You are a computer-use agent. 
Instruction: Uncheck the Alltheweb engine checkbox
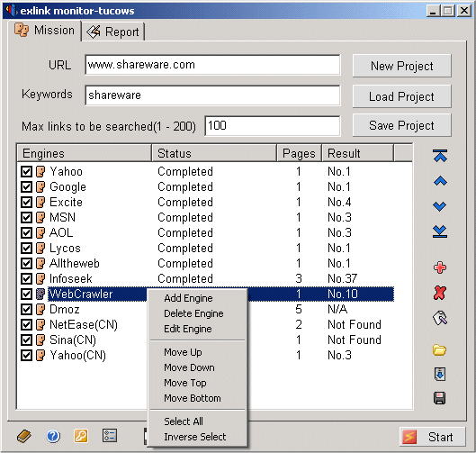pyautogui.click(x=26, y=263)
